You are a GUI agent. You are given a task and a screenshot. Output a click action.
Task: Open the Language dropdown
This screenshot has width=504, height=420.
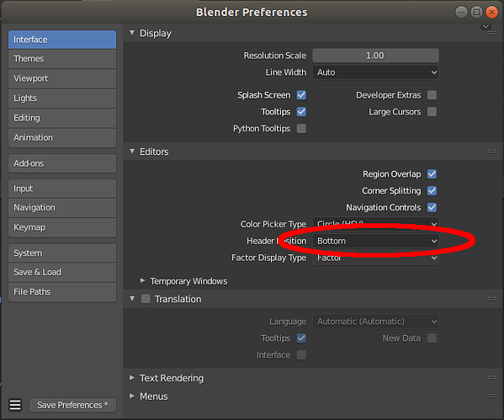[x=375, y=322]
